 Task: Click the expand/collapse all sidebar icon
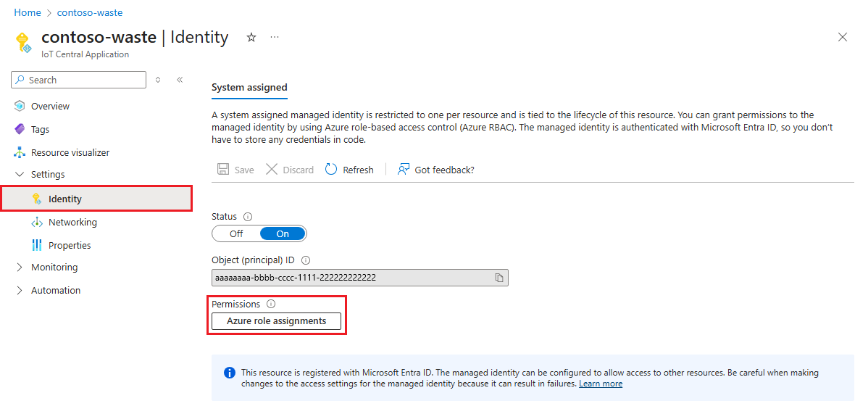(x=158, y=80)
